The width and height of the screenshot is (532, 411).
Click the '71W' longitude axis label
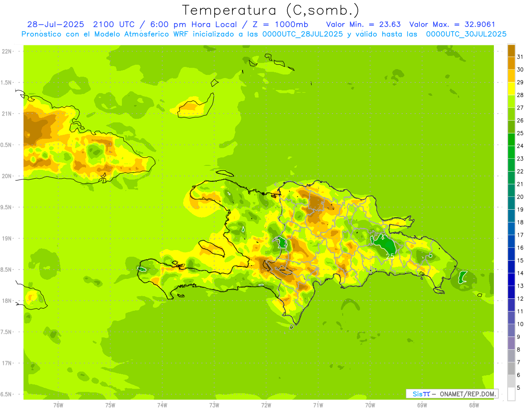point(318,405)
